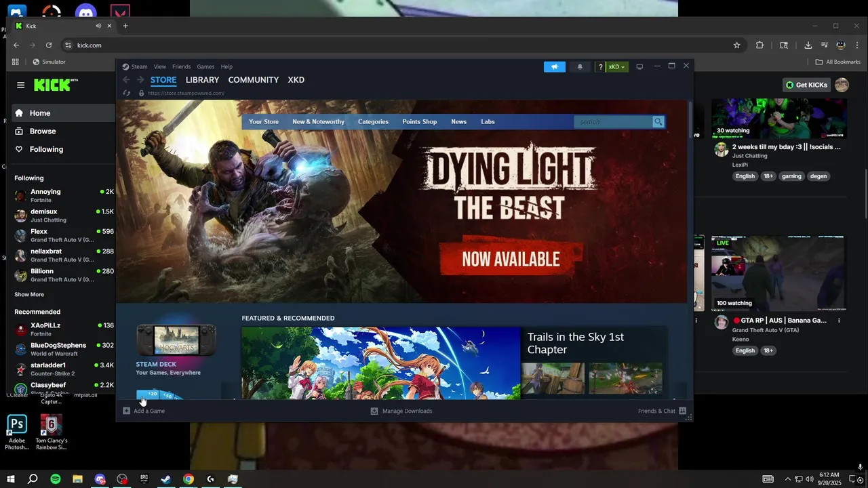Open the Points Shop link
868x488 pixels.
(419, 122)
